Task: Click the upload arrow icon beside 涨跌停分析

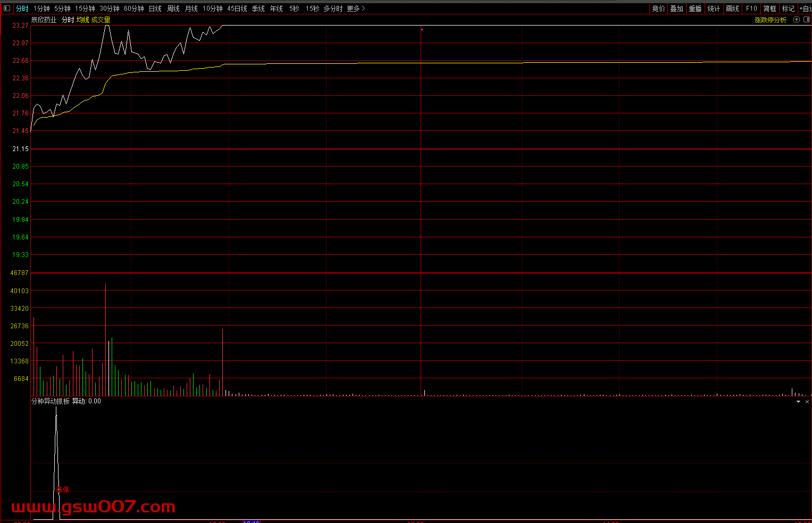Action: coord(796,20)
